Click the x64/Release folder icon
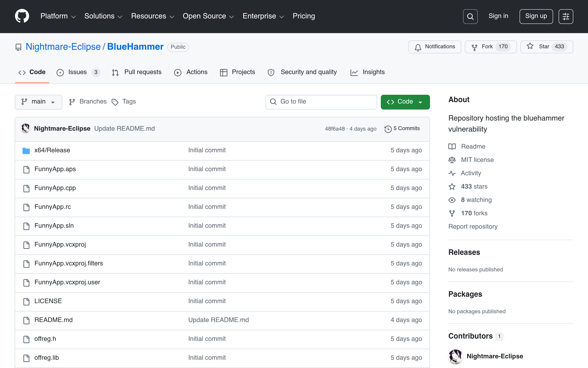 (26, 151)
